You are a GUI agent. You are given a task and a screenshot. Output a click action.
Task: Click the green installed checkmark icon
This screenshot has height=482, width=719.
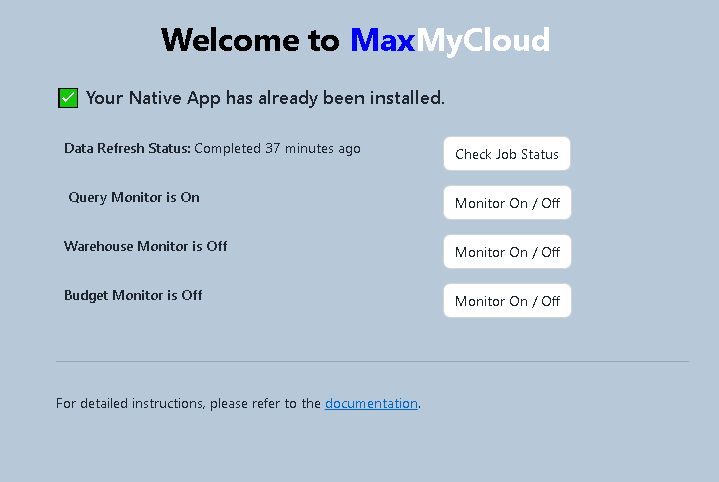pyautogui.click(x=68, y=98)
